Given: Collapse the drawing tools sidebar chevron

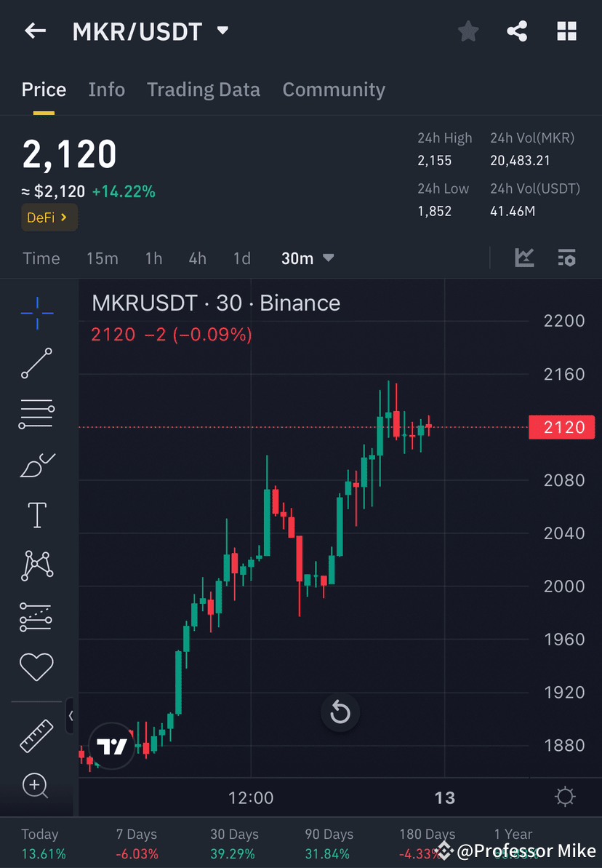Looking at the screenshot, I should [71, 716].
